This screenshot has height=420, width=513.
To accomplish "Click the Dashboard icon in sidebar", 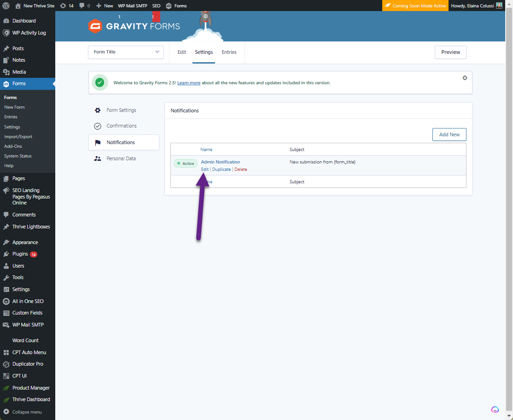I will click(6, 21).
